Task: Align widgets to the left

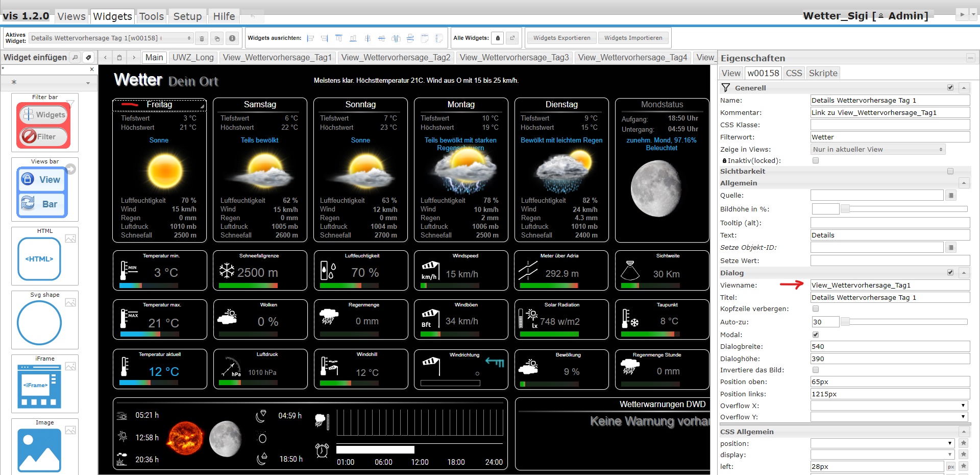Action: pos(310,38)
